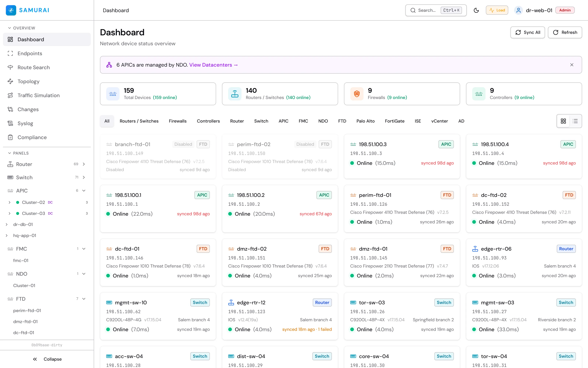Open the Syslog page icon
Screen dimensions: 588x368
[10, 123]
